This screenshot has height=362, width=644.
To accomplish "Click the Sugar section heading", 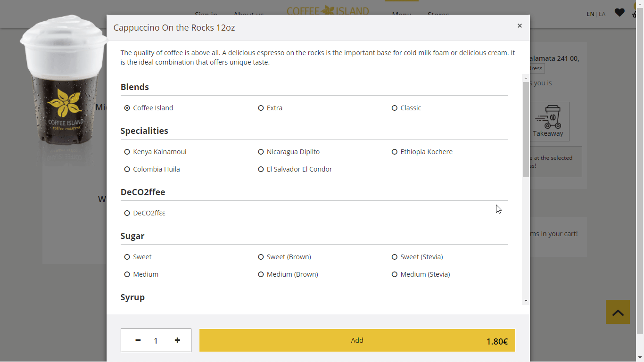I will (x=132, y=236).
